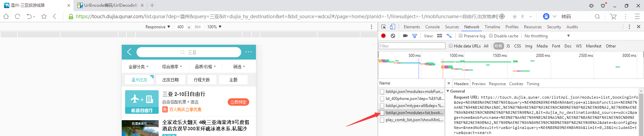Image resolution: width=644 pixels, height=136 pixels.
Task: Select the listApi.json?modules=mobFun request checkbox
Action: (x=382, y=92)
